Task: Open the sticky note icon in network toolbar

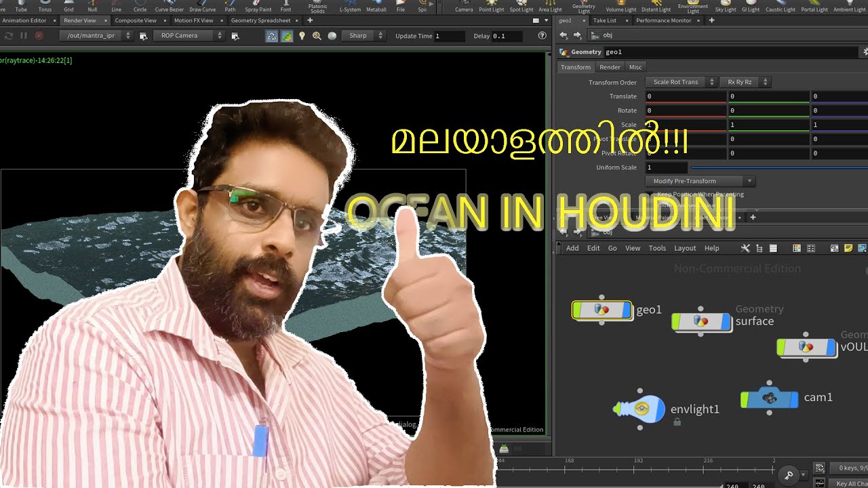Action: point(848,248)
